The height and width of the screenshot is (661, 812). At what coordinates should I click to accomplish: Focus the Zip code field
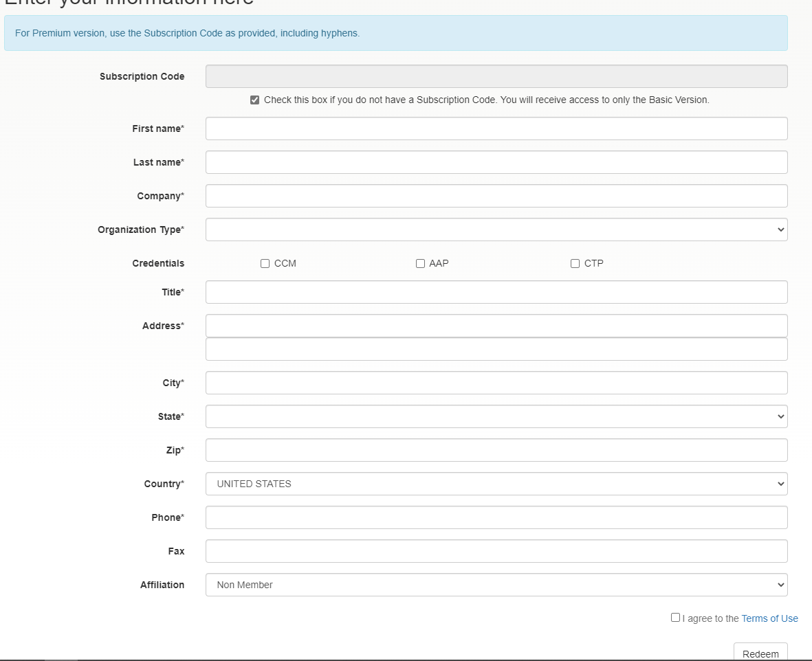pos(496,449)
